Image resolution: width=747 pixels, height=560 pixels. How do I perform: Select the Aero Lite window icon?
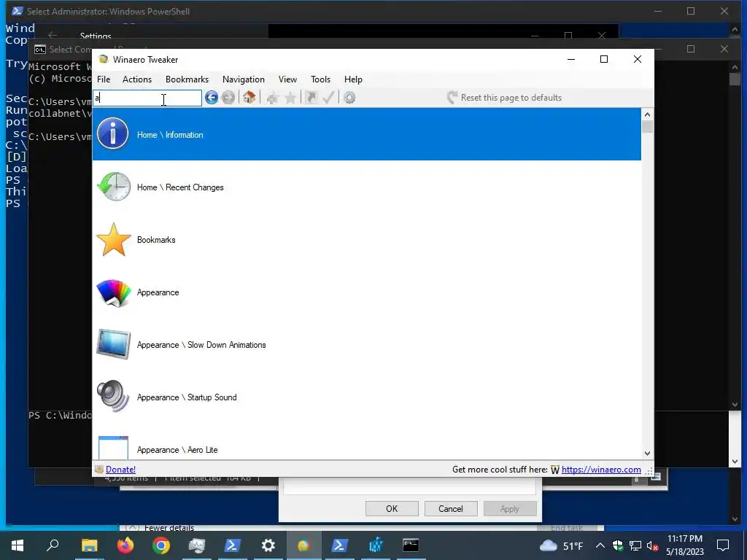(x=113, y=448)
